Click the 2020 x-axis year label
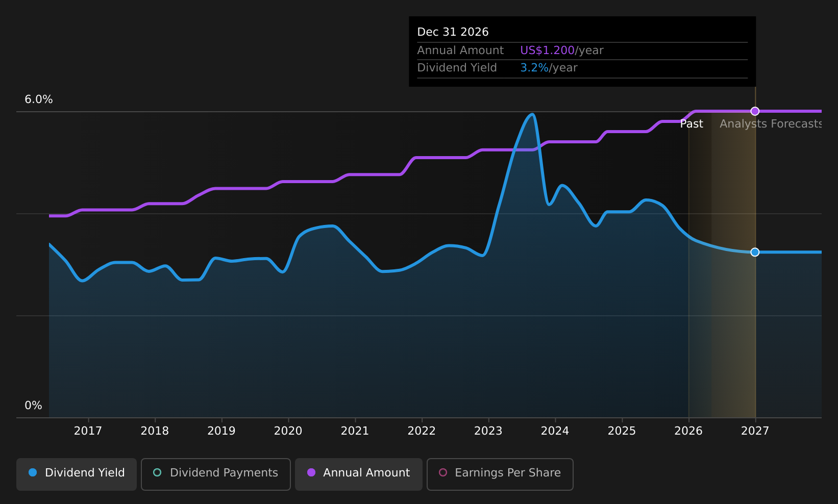The width and height of the screenshot is (838, 504). pyautogui.click(x=288, y=431)
